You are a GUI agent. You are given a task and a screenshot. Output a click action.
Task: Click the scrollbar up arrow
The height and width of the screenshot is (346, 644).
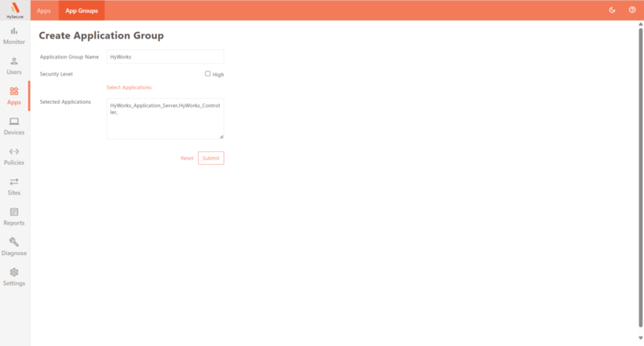click(x=640, y=25)
